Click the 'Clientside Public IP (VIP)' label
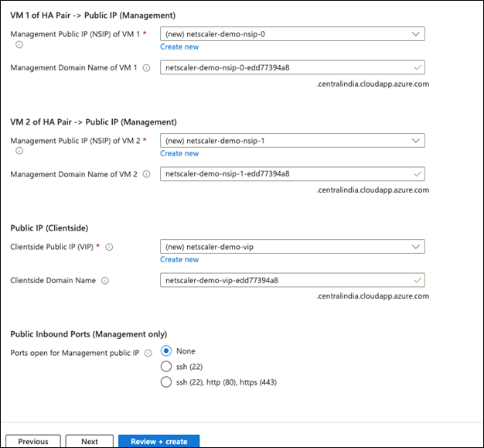The image size is (484, 448). click(52, 247)
